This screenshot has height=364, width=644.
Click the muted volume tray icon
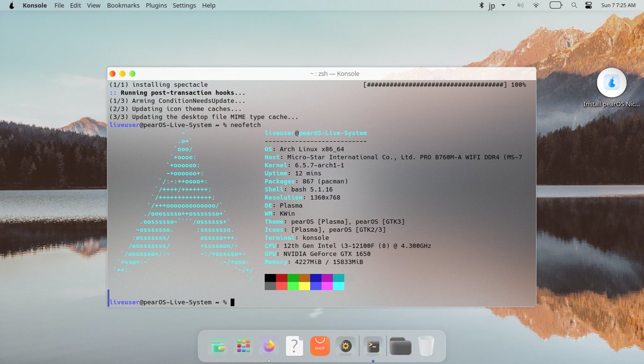tap(519, 5)
